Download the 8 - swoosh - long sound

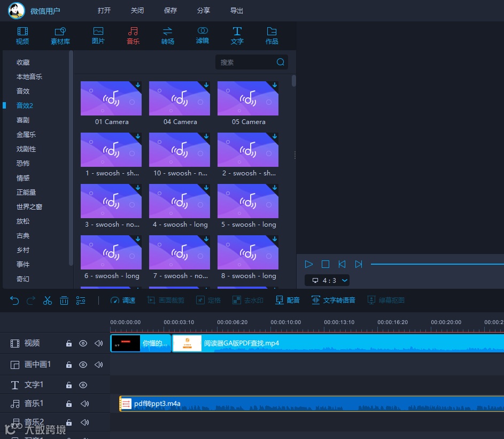(275, 239)
